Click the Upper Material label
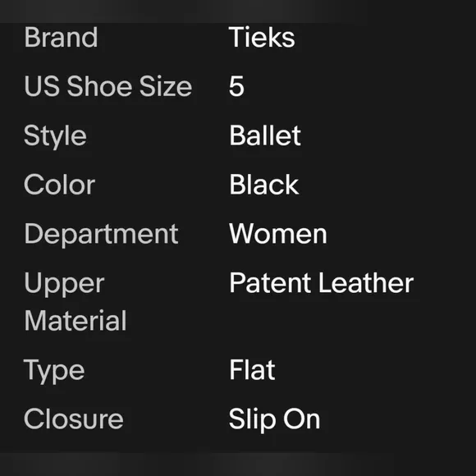Screen dimensions: 476x476 point(76,302)
